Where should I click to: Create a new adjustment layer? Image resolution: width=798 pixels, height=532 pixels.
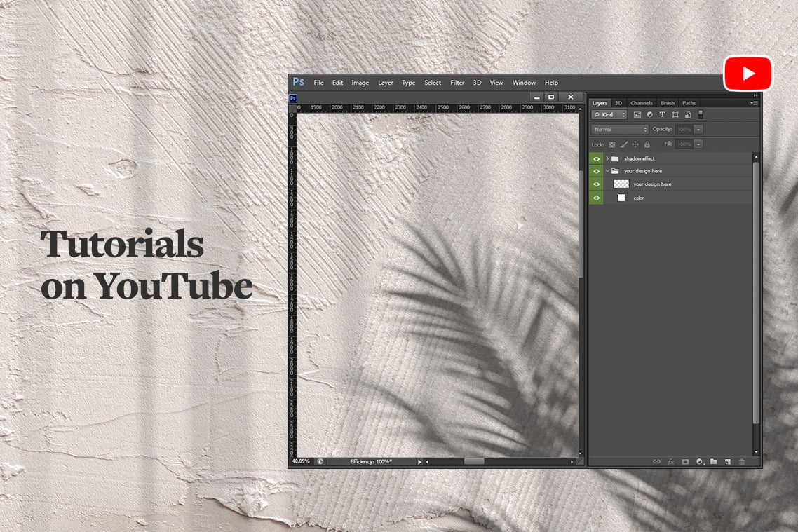pos(700,461)
